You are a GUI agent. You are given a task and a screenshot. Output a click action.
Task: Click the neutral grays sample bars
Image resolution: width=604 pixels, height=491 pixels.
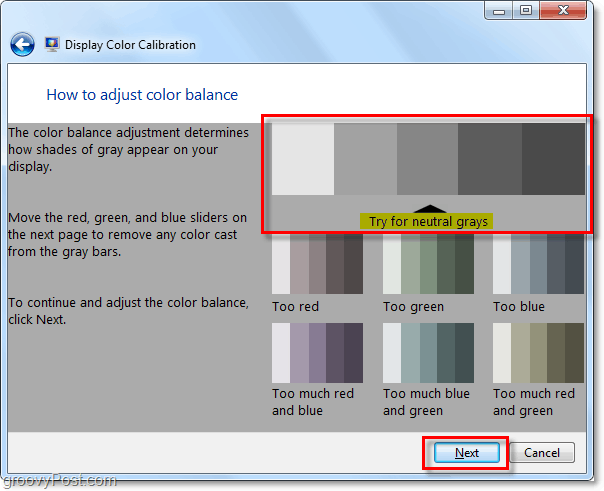428,159
